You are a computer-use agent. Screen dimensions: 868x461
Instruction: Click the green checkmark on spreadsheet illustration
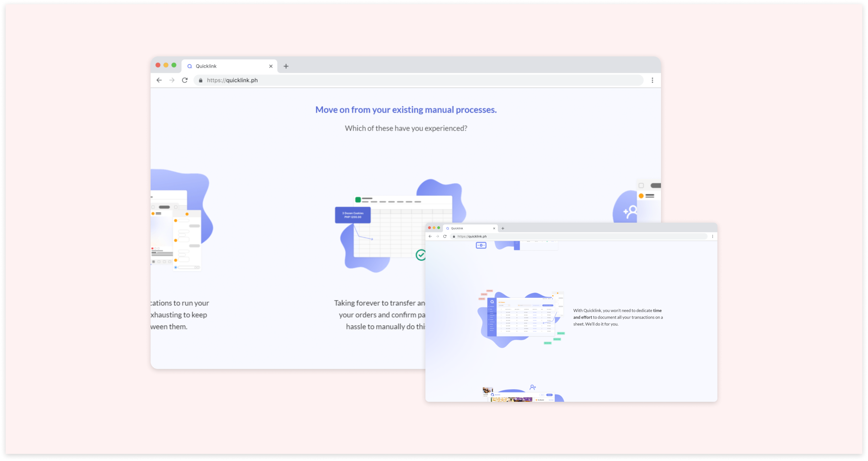click(x=421, y=255)
